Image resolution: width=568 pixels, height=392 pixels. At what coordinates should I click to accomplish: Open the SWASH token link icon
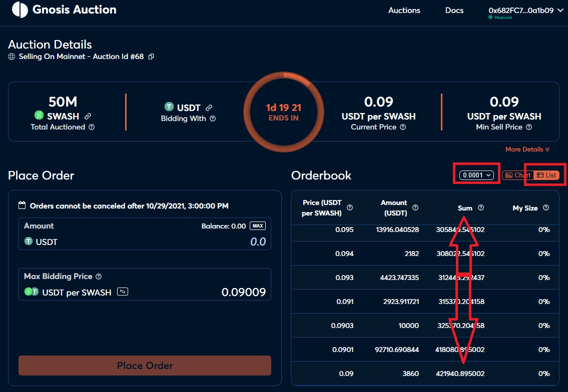(88, 116)
